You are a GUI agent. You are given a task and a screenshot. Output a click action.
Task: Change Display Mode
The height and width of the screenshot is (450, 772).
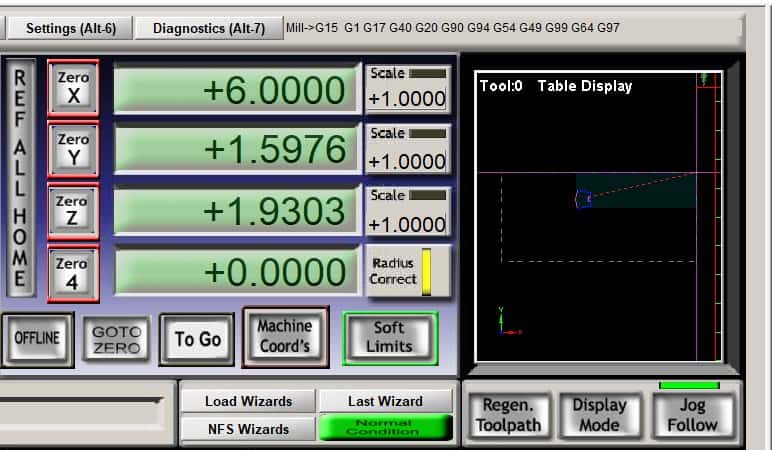(600, 415)
